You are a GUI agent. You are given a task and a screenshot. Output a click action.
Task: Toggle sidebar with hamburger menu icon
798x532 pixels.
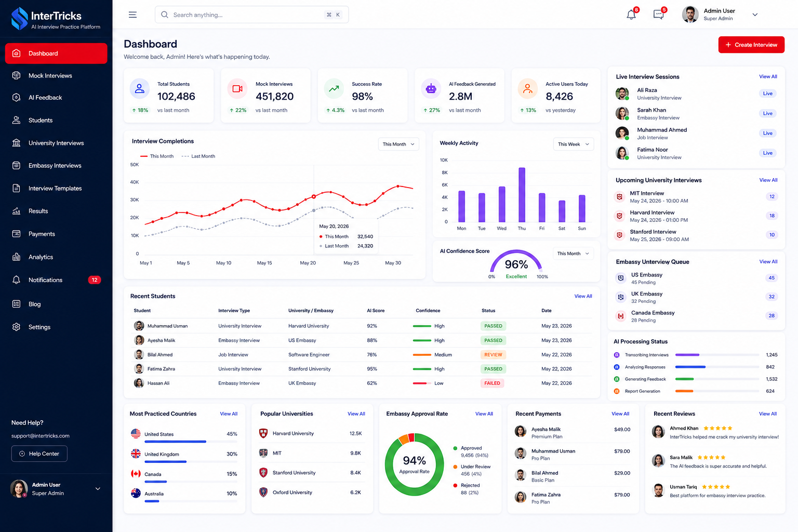tap(132, 15)
